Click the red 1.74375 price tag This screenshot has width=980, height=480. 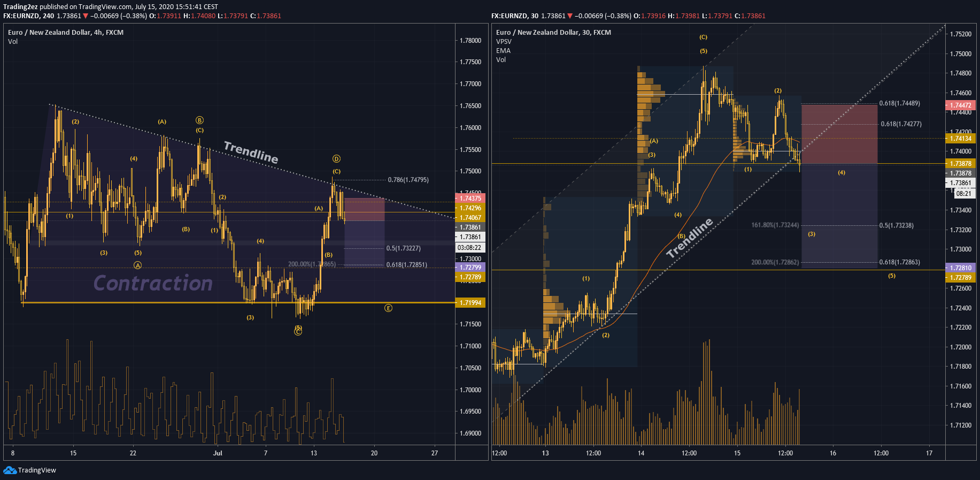(470, 199)
